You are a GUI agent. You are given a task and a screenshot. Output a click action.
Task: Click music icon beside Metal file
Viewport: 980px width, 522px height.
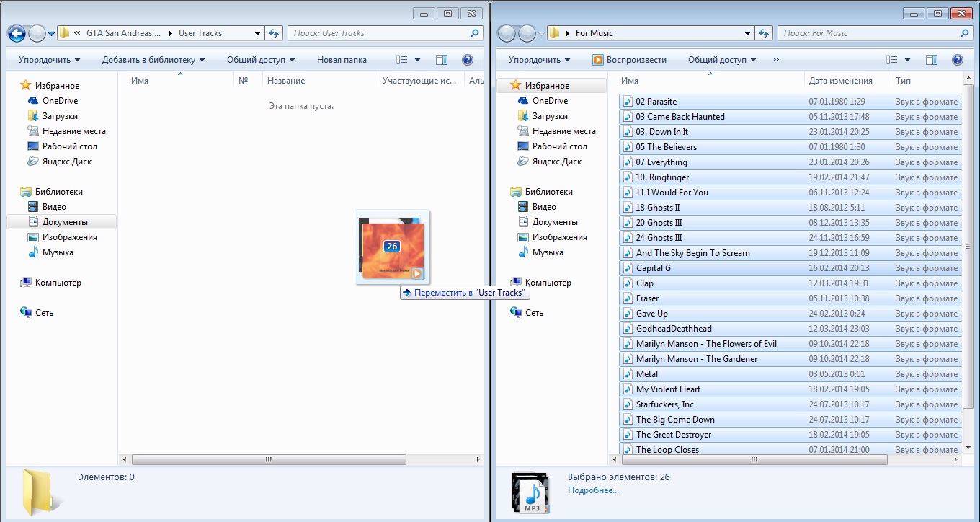628,374
